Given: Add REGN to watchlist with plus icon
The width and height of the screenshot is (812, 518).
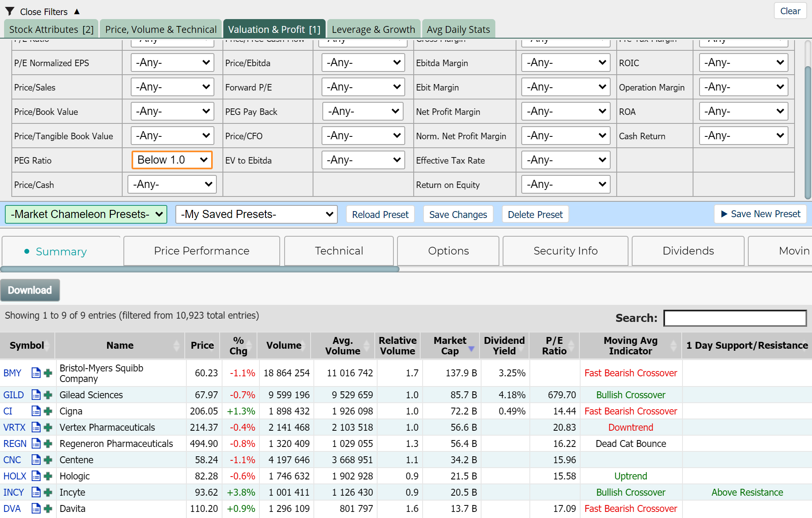Looking at the screenshot, I should coord(48,443).
